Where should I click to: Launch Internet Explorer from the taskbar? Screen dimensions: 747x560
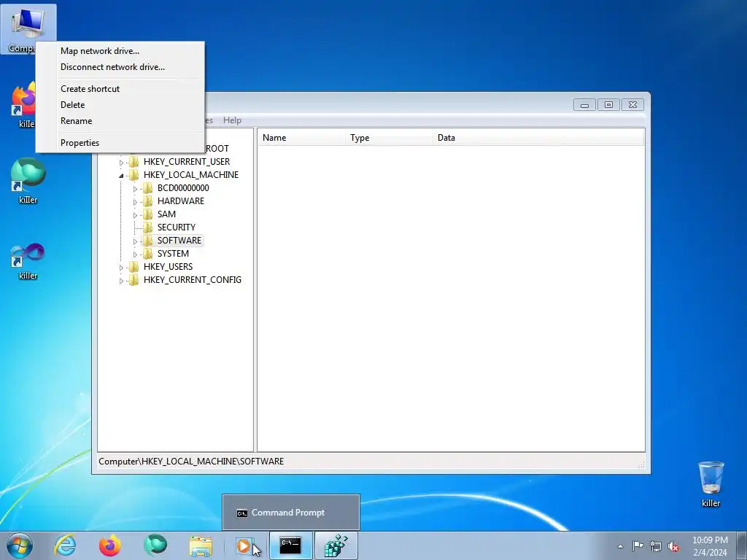65,545
